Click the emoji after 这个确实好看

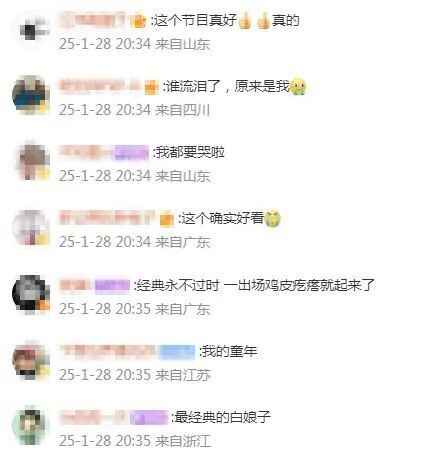pyautogui.click(x=273, y=219)
